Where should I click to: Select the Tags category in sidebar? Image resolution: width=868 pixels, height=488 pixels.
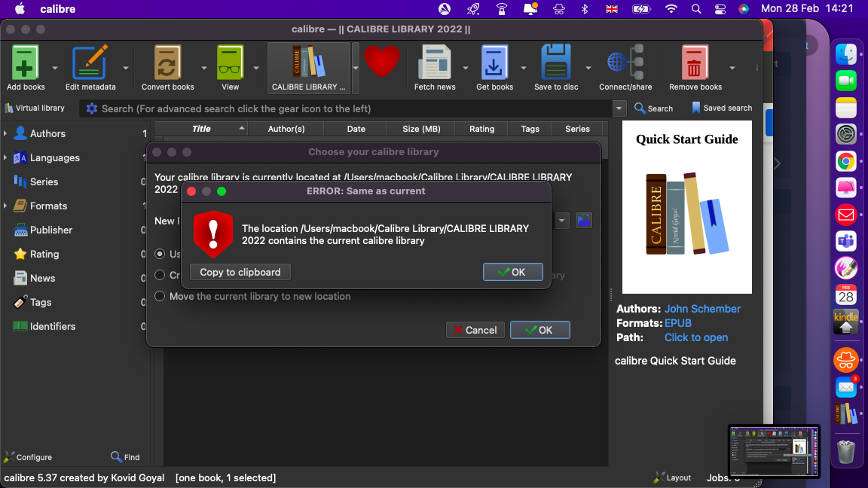point(41,302)
